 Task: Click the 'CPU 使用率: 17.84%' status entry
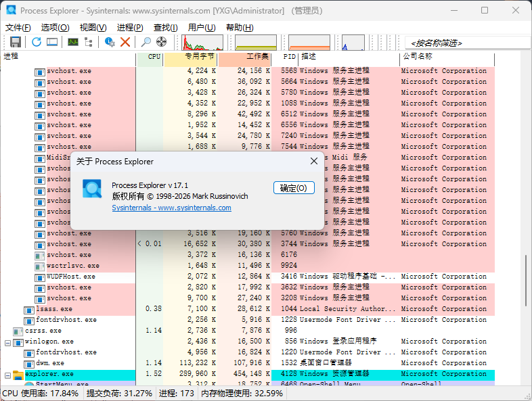tap(41, 394)
